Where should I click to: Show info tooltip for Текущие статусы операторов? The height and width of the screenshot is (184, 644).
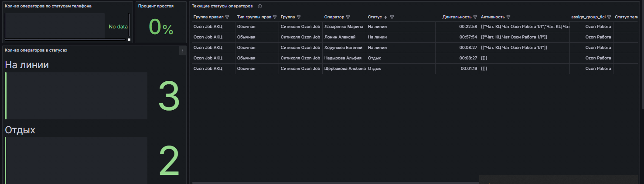pyautogui.click(x=260, y=6)
